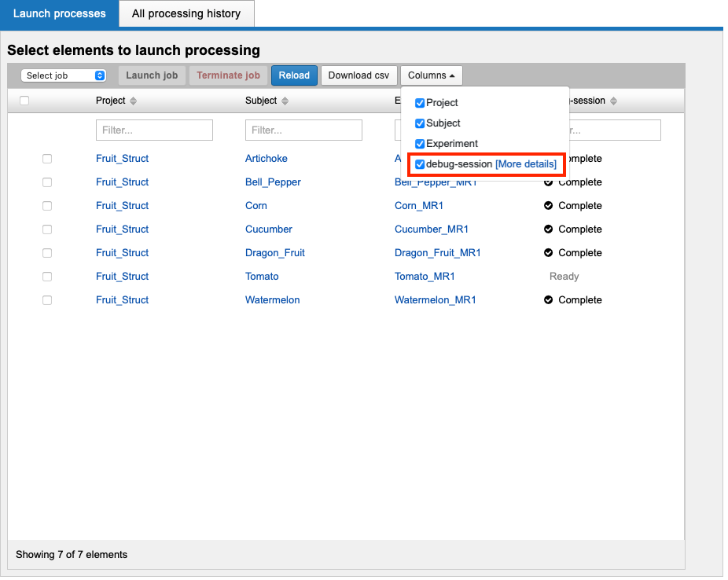Click Complete status icon in Cucumber row
This screenshot has width=728, height=580.
[x=549, y=229]
